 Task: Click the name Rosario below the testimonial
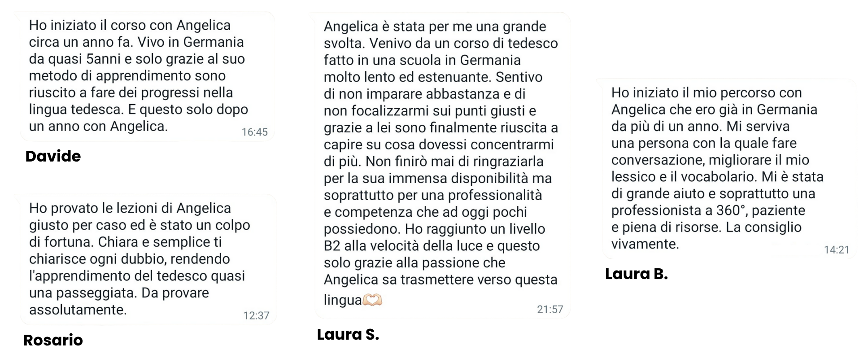pos(53,340)
